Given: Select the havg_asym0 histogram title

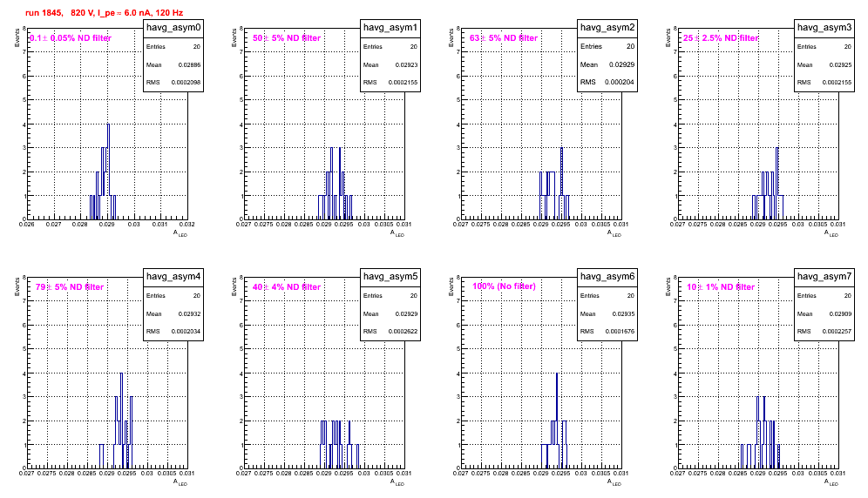Looking at the screenshot, I should tap(173, 28).
